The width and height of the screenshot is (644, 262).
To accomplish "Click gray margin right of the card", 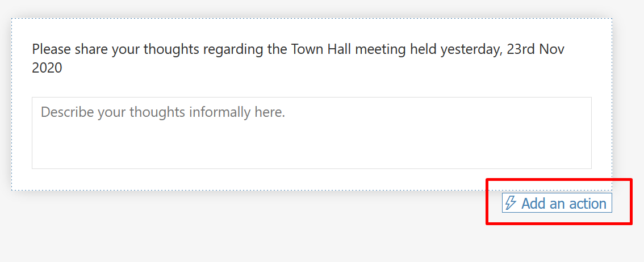I will (628, 103).
